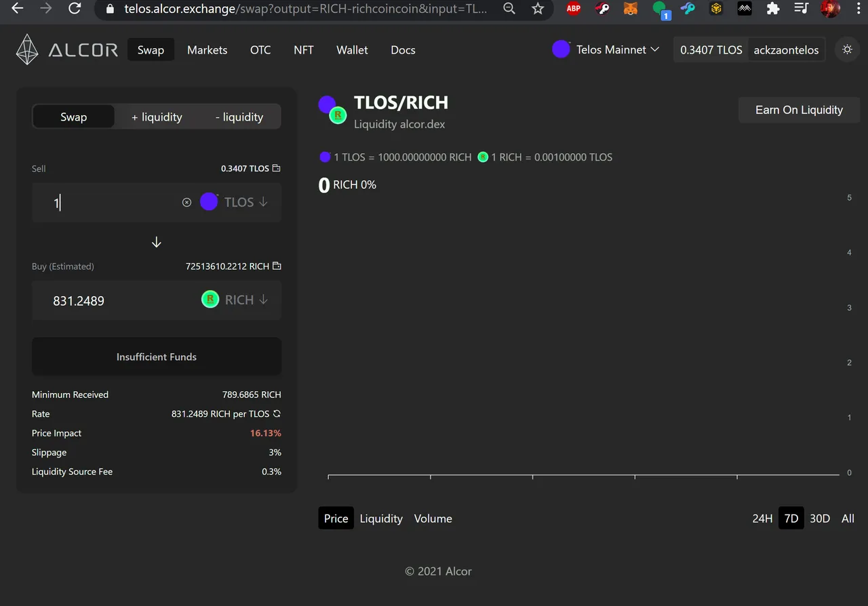Toggle the light/dark theme sun icon
This screenshot has height=606, width=868.
coord(847,49)
